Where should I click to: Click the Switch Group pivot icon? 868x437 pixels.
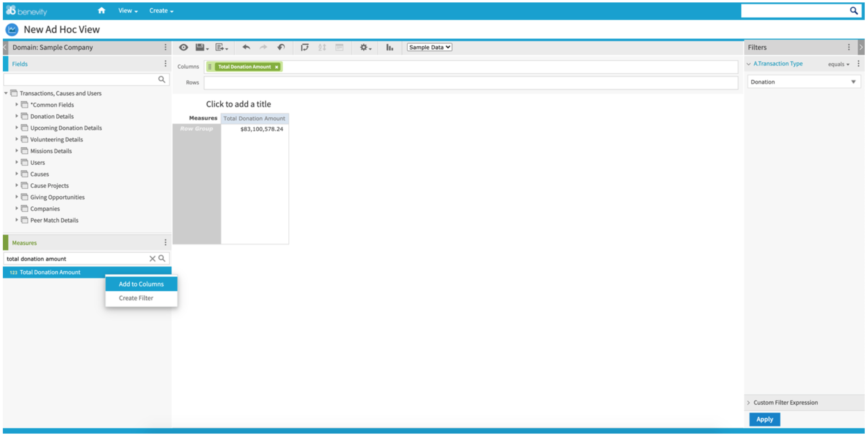click(x=305, y=47)
